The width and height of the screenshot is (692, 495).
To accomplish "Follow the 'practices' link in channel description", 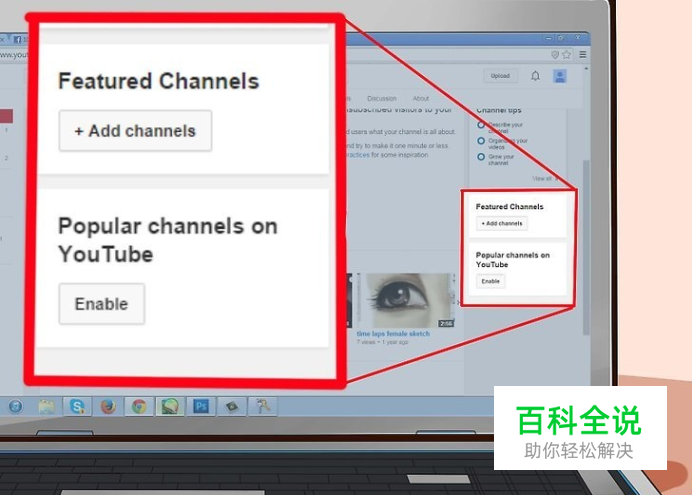I will tap(358, 155).
